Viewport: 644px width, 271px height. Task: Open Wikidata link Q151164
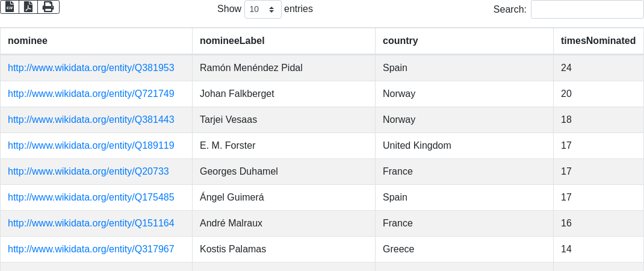91,223
